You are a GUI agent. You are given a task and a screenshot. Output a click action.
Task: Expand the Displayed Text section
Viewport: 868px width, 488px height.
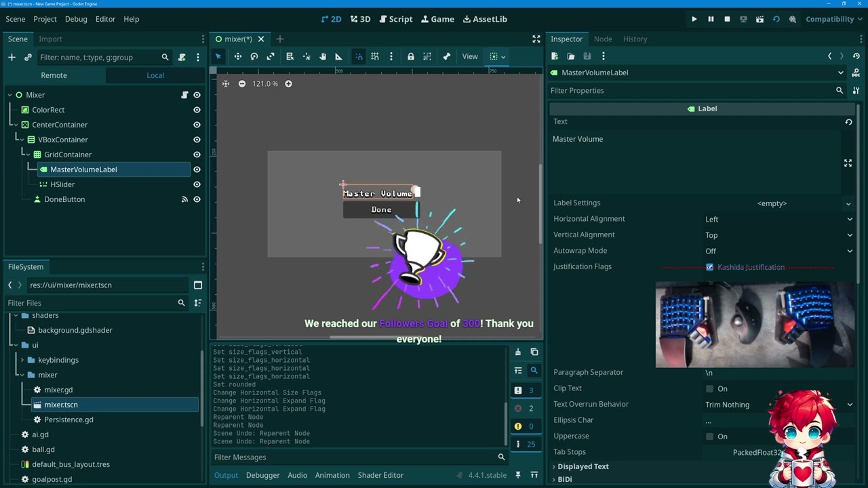(583, 466)
